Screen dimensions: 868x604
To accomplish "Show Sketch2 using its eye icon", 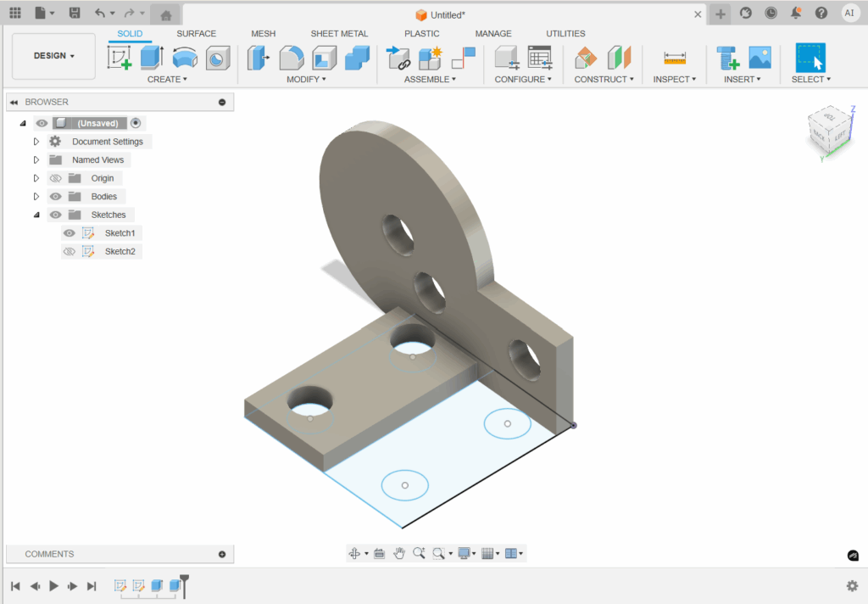I will coord(70,252).
